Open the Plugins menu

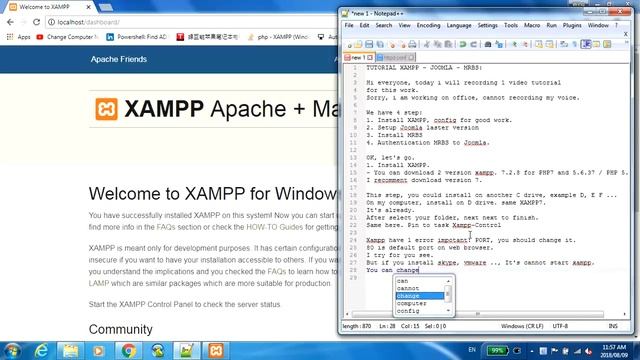(x=572, y=25)
